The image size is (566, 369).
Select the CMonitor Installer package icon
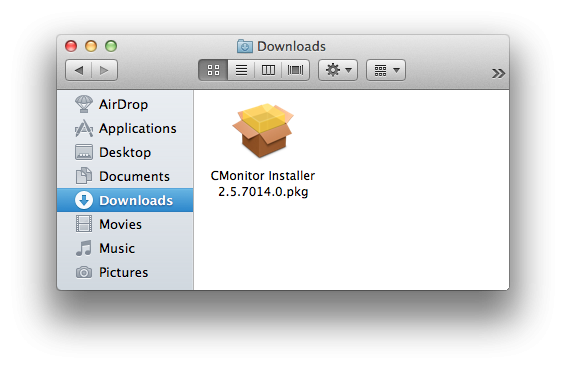(263, 130)
